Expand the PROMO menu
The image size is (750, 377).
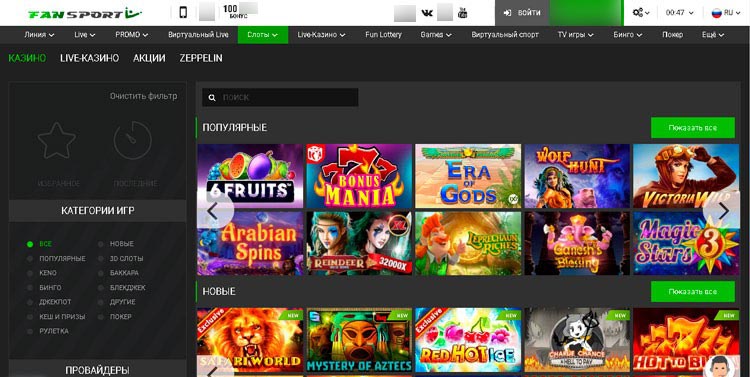tap(132, 34)
